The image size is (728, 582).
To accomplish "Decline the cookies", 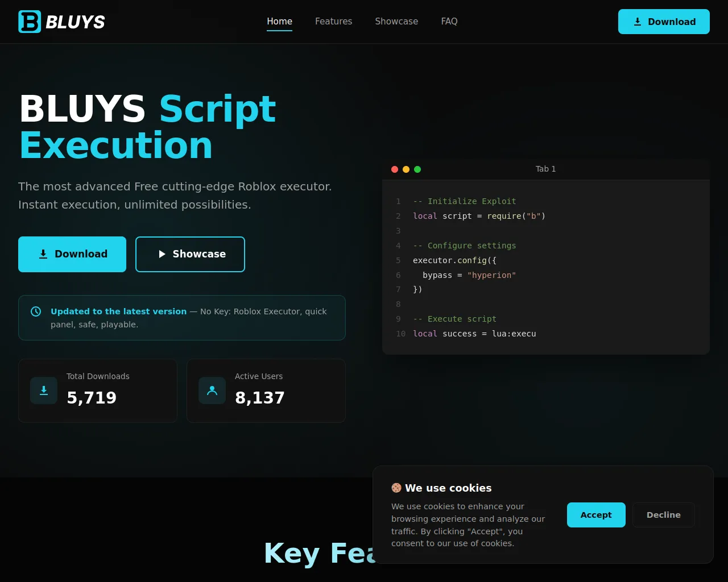I will pos(664,515).
